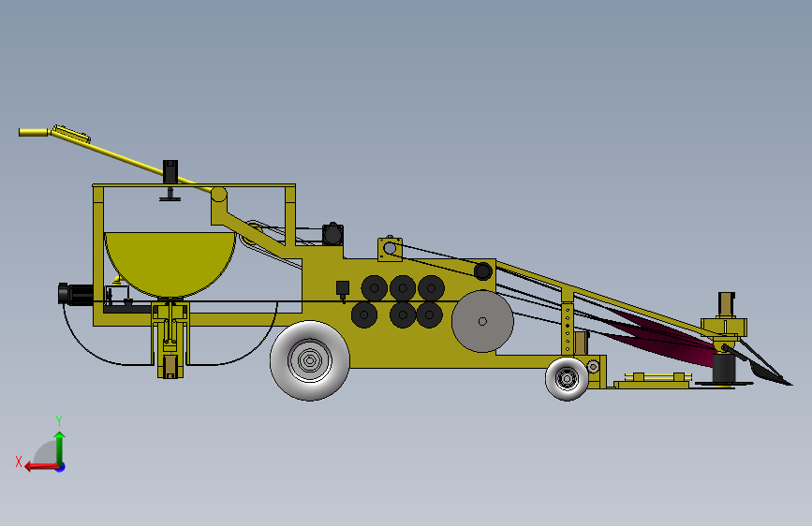Click the red X axis arrow of the triad
The width and height of the screenshot is (812, 526).
[x=41, y=467]
